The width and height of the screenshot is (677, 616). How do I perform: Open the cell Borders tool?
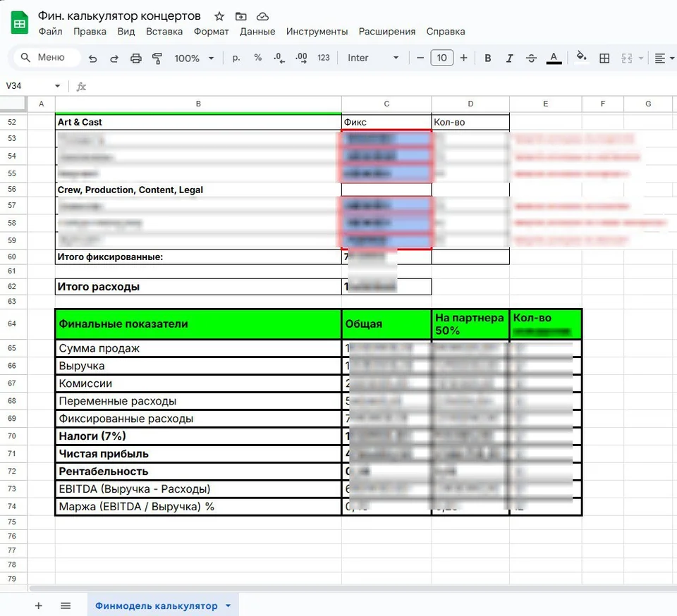pyautogui.click(x=604, y=58)
